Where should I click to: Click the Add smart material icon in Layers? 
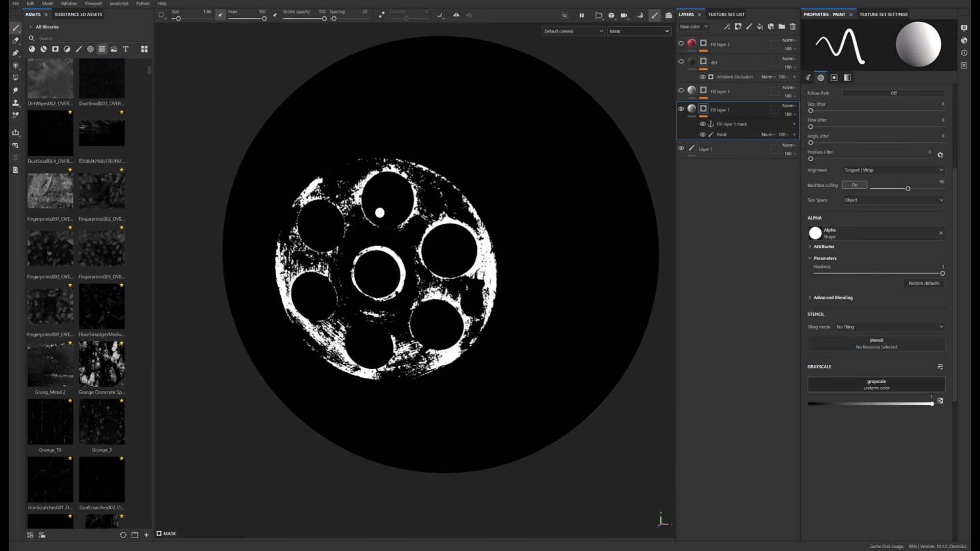coord(771,27)
